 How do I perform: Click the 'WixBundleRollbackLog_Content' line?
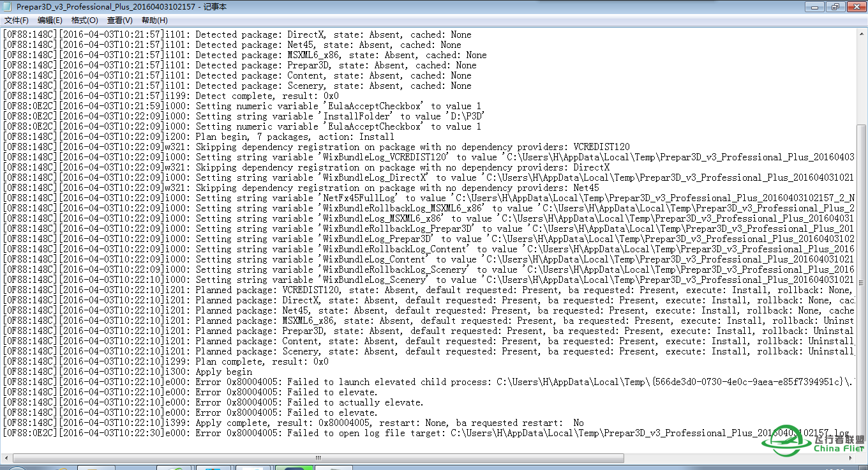point(429,249)
